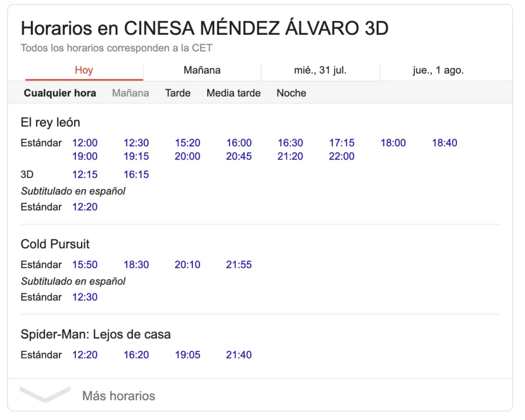This screenshot has height=420, width=525.
Task: Pick the 12:15 3D showing of El rey león
Action: coord(85,174)
